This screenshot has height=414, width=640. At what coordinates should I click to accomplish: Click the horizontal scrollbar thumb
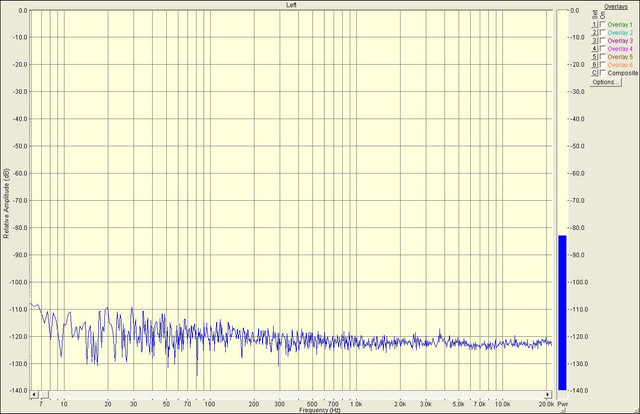[44, 394]
